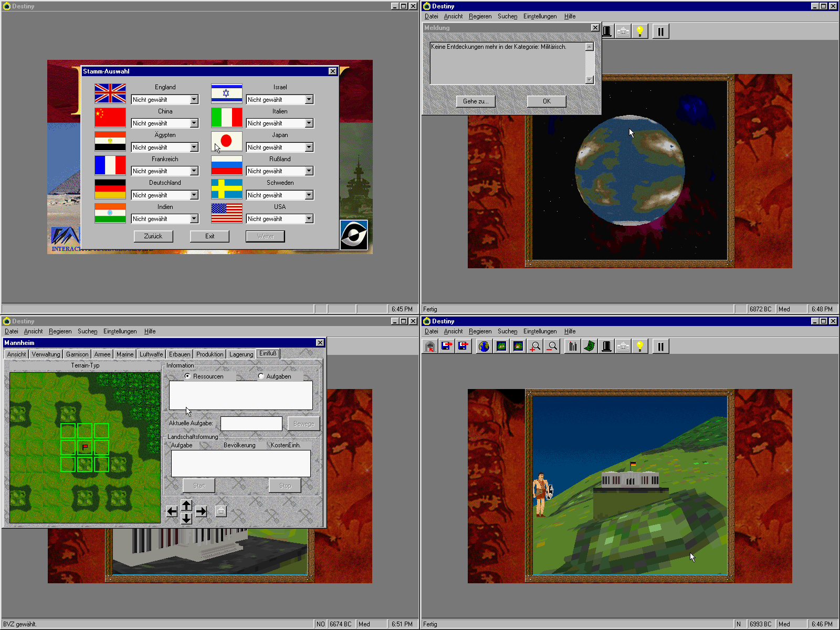Click the yellow light bulb in bottom-right toolbar
The image size is (840, 630).
pyautogui.click(x=640, y=346)
